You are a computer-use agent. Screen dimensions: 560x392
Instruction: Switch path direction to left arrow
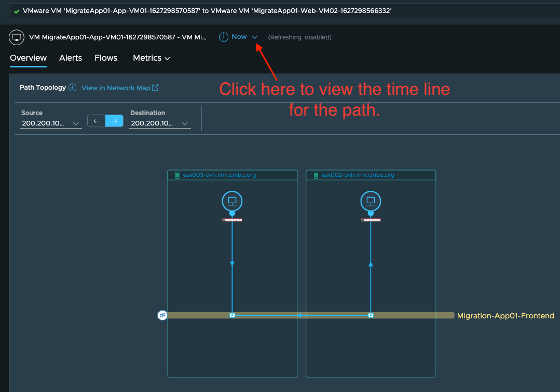click(97, 121)
